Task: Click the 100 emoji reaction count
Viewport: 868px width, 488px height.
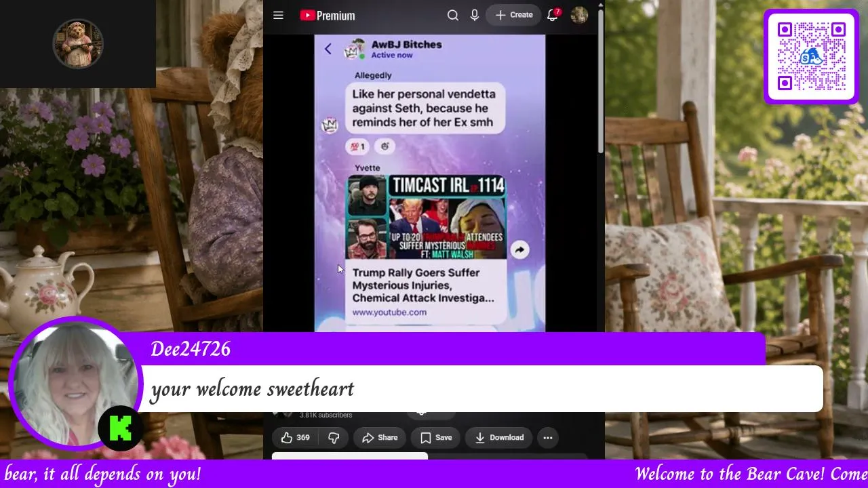Action: click(x=357, y=146)
